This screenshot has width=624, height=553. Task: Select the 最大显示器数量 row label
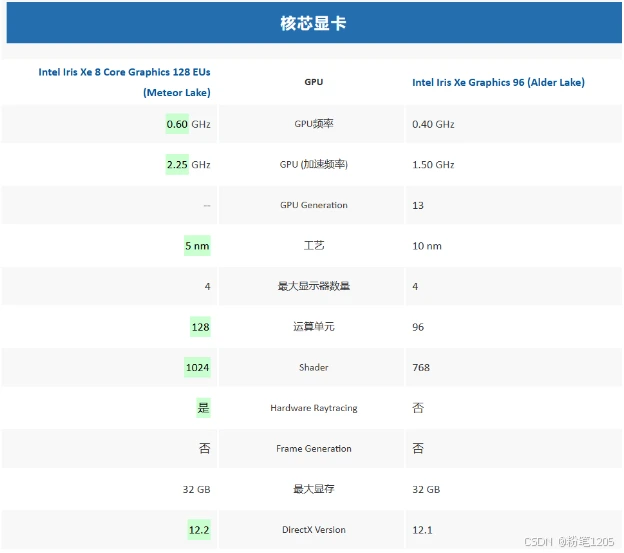click(314, 286)
